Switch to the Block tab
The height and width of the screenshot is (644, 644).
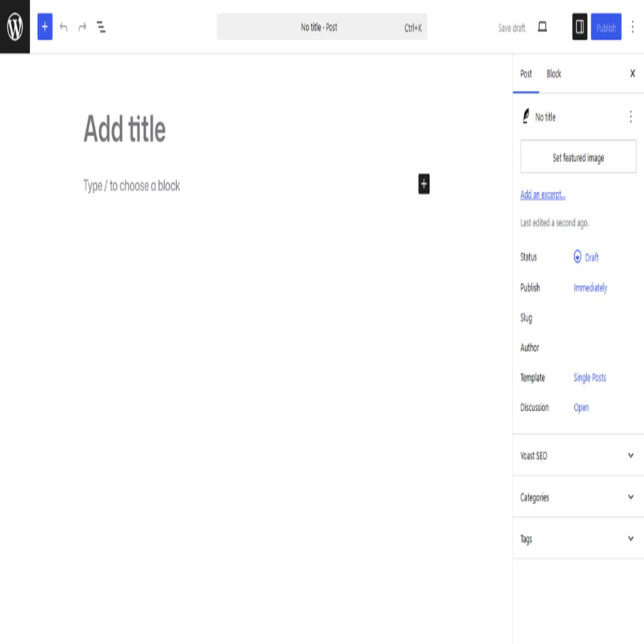click(553, 74)
